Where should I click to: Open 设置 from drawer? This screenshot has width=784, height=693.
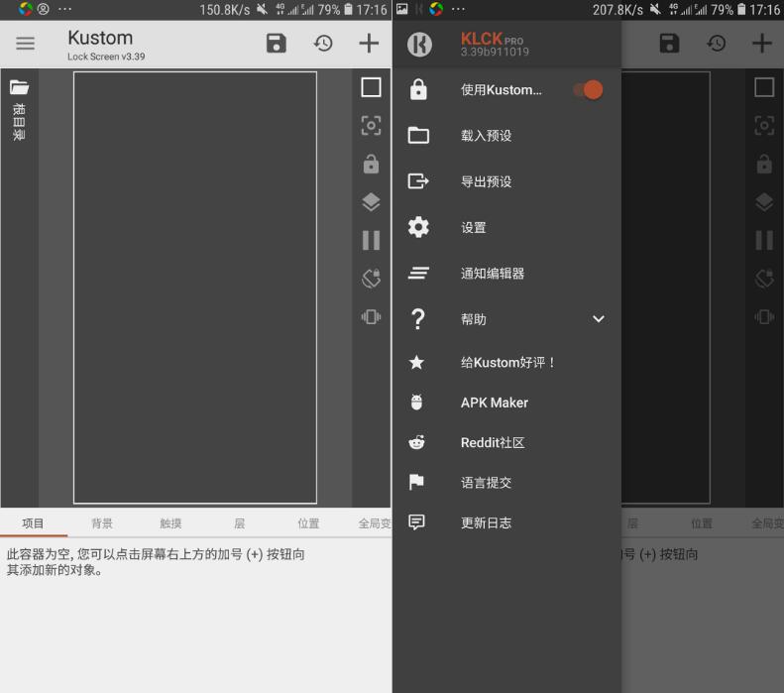click(506, 227)
